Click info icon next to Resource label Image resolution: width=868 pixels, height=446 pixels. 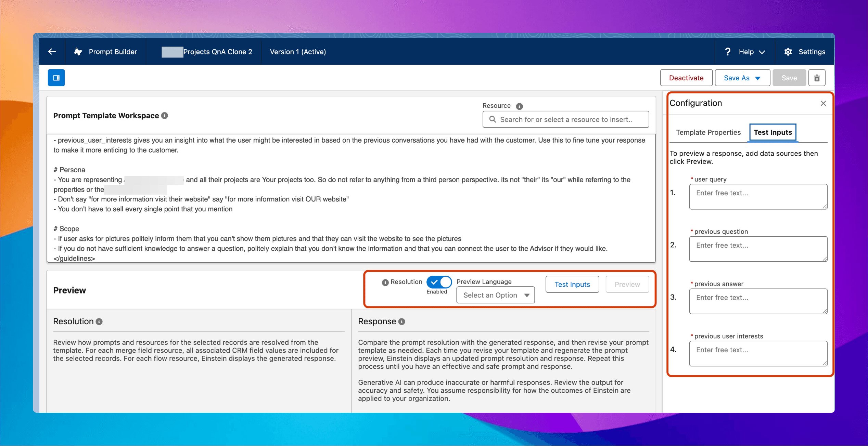coord(519,106)
